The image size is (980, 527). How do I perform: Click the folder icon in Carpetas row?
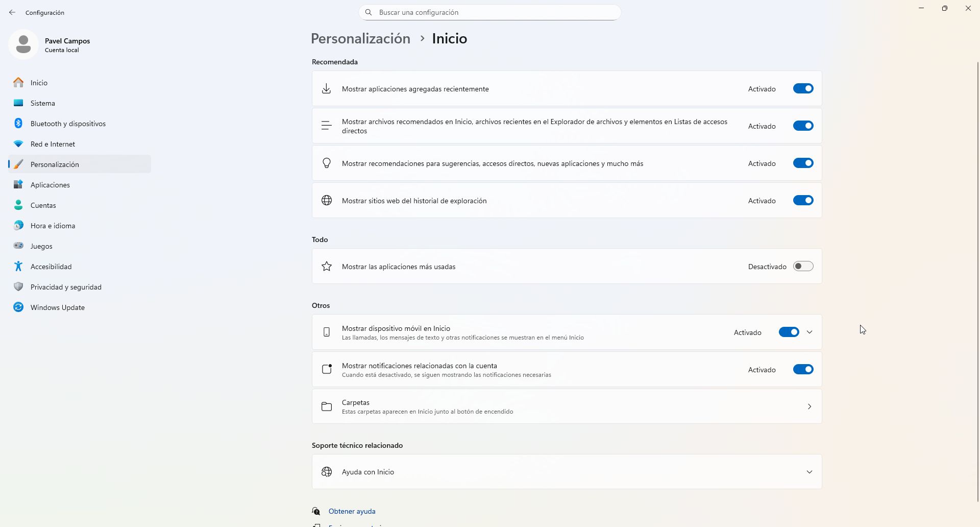(x=327, y=406)
